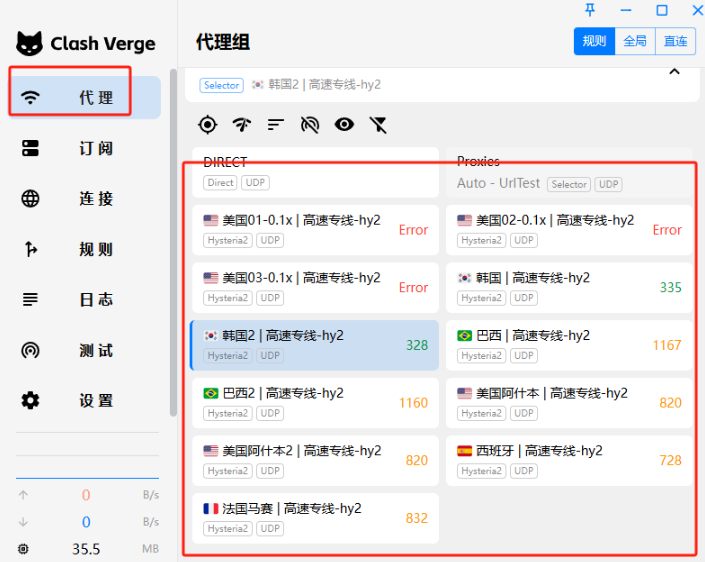Switch to 直连 direct mode
Screen dimensions: 705x562
[675, 41]
